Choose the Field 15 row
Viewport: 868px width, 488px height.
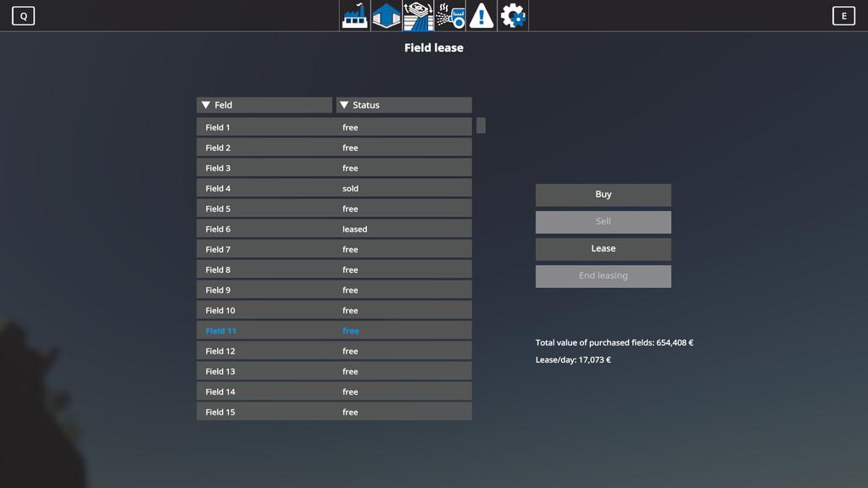pos(334,412)
